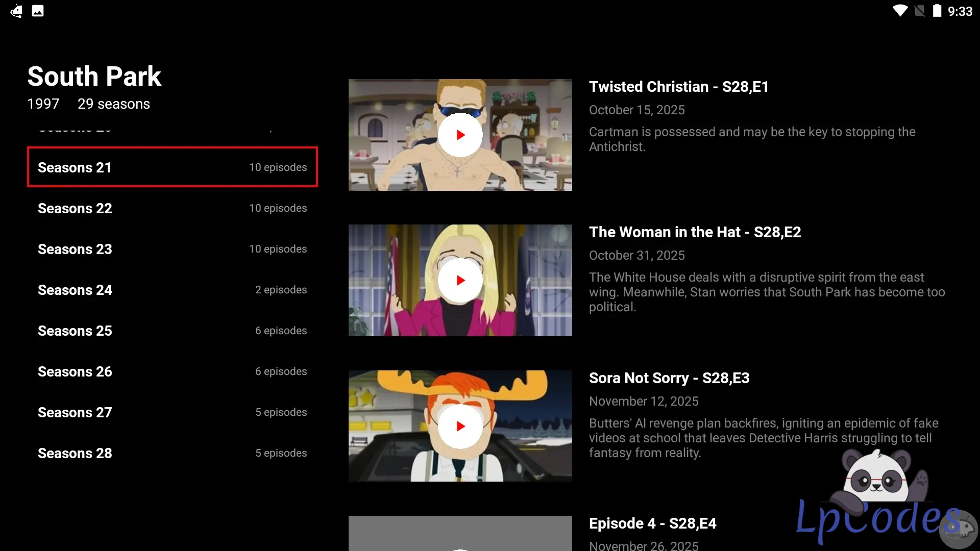
Task: Open Seasons 26 from the list
Action: pyautogui.click(x=173, y=371)
